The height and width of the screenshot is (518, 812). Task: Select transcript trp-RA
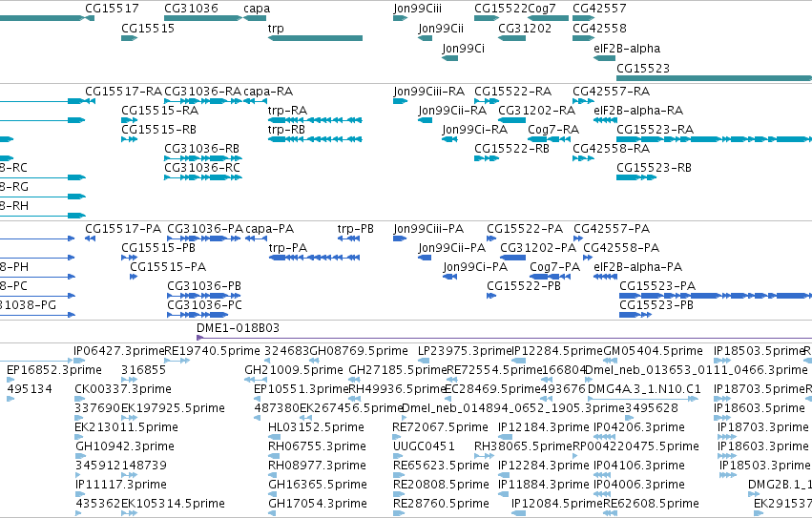[x=316, y=120]
